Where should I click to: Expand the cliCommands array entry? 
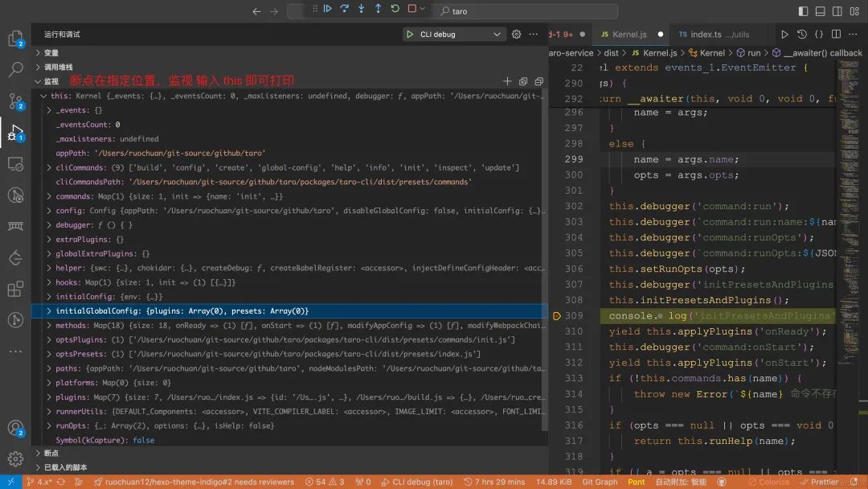[x=49, y=167]
